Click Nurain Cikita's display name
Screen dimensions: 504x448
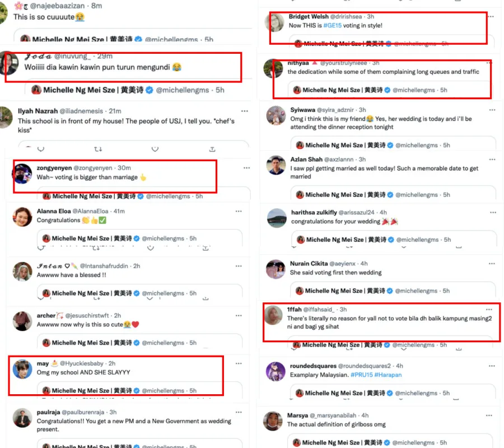click(309, 264)
